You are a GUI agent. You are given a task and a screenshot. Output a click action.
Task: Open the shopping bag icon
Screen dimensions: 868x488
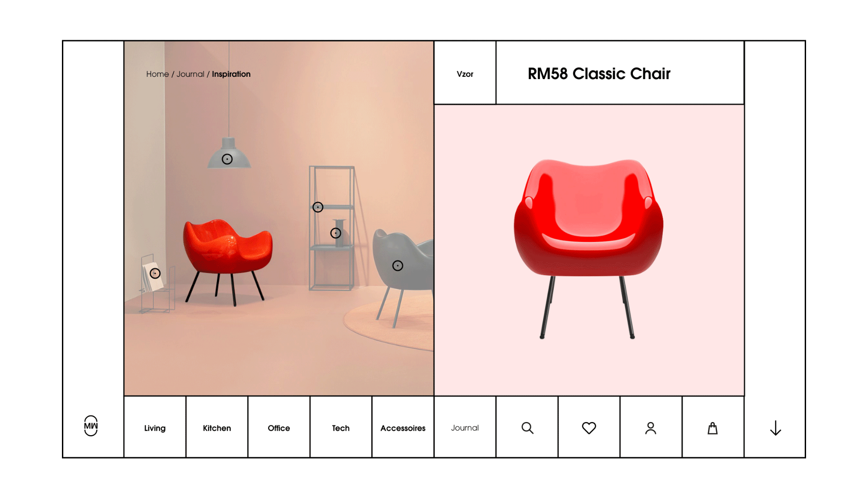point(712,427)
